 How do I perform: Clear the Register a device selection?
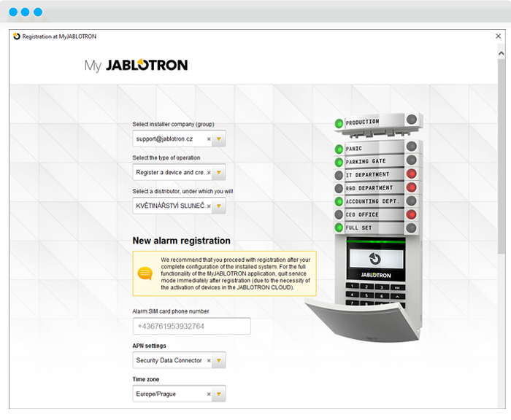[209, 173]
